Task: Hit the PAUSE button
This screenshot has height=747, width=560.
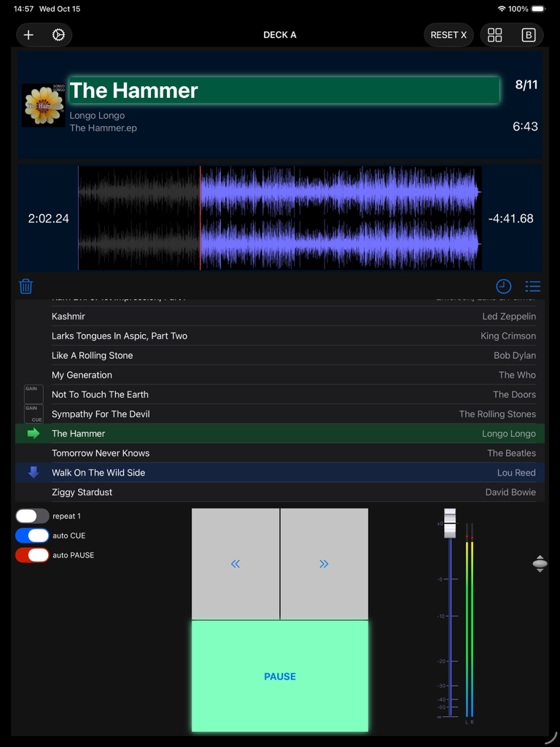Action: tap(280, 676)
